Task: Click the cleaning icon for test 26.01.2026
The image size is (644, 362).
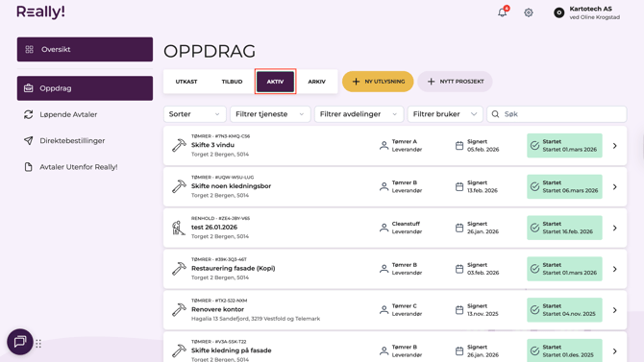Action: click(179, 228)
